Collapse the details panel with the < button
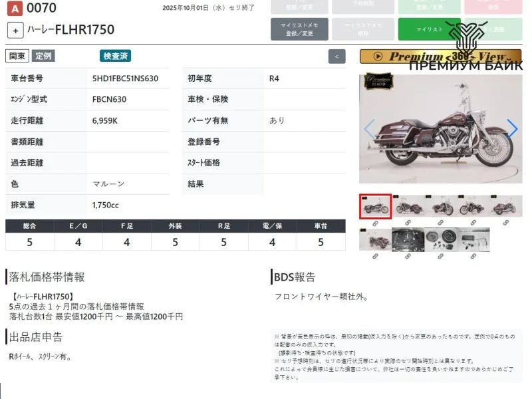The height and width of the screenshot is (399, 532). [x=337, y=57]
